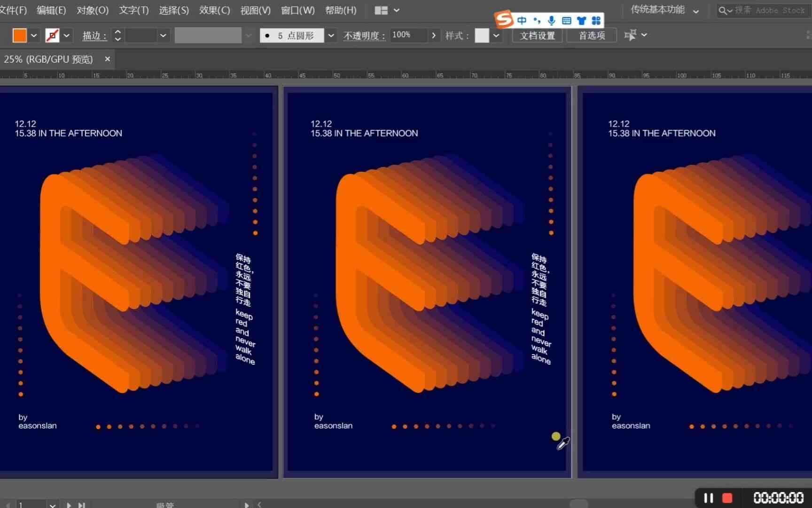The width and height of the screenshot is (812, 508).
Task: Click the artboard number field showing 1
Action: [31, 505]
